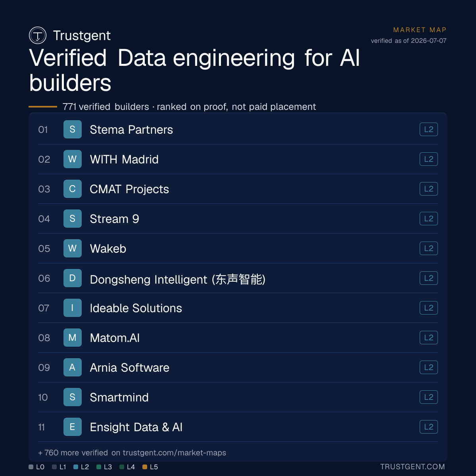This screenshot has width=476, height=476.
Task: Open the C avatar of CMAT Projects
Action: click(73, 189)
